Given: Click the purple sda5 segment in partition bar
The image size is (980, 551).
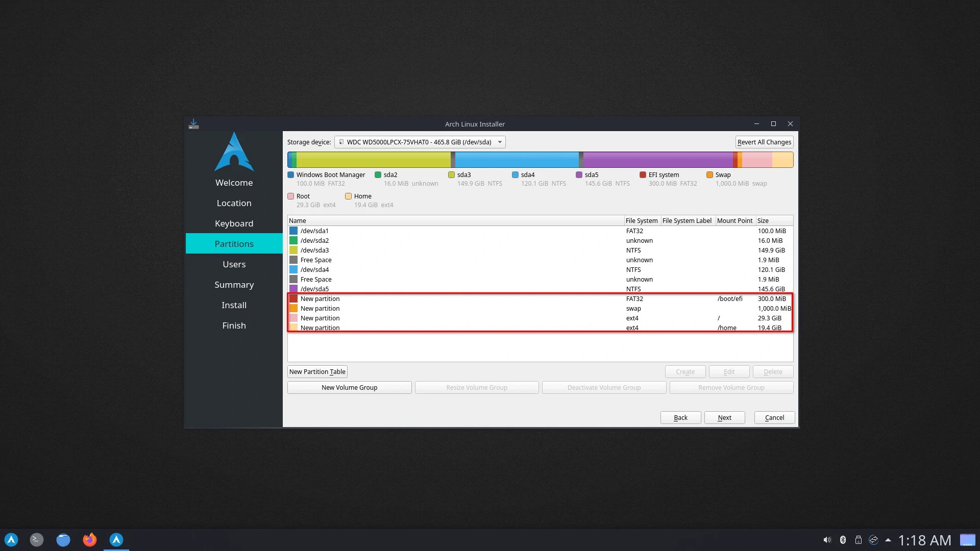Looking at the screenshot, I should pos(657,160).
